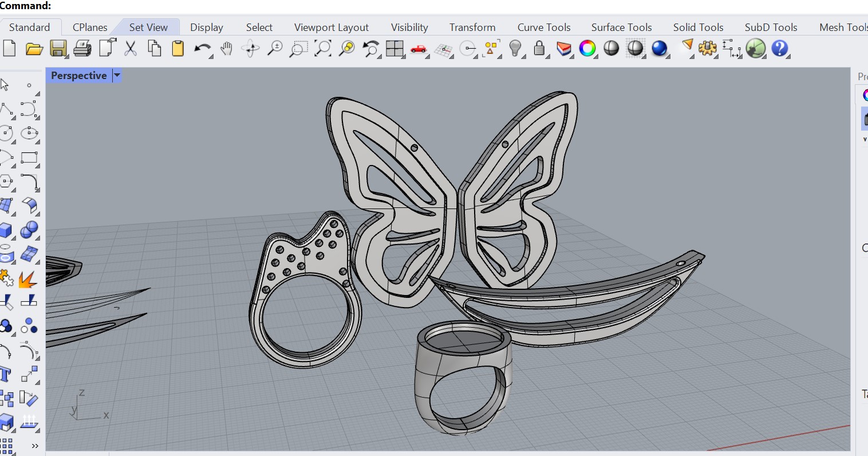Switch to the 4 Viewports layout icon
The height and width of the screenshot is (456, 868).
pyautogui.click(x=395, y=49)
